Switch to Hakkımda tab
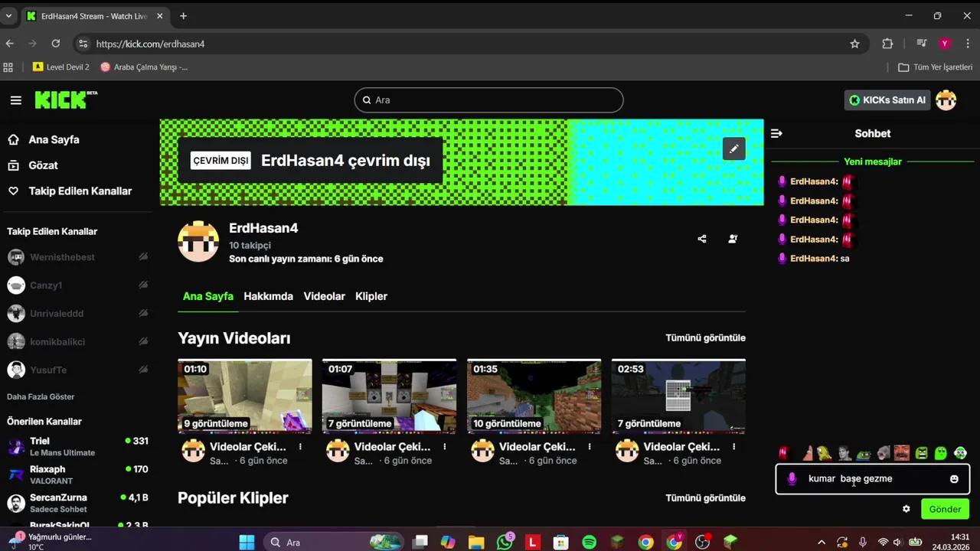 268,296
